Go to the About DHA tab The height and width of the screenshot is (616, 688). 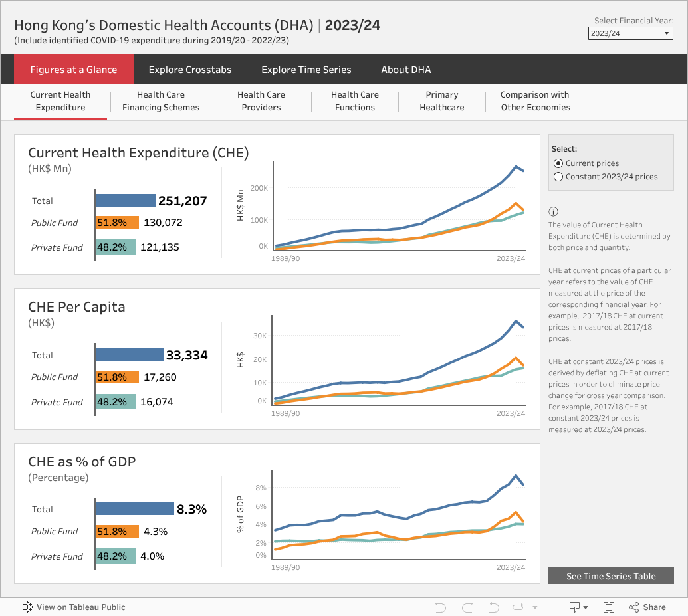pos(405,70)
